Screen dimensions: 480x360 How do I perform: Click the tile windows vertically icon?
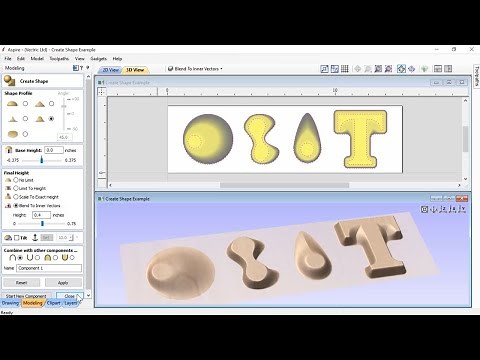[x=448, y=69]
